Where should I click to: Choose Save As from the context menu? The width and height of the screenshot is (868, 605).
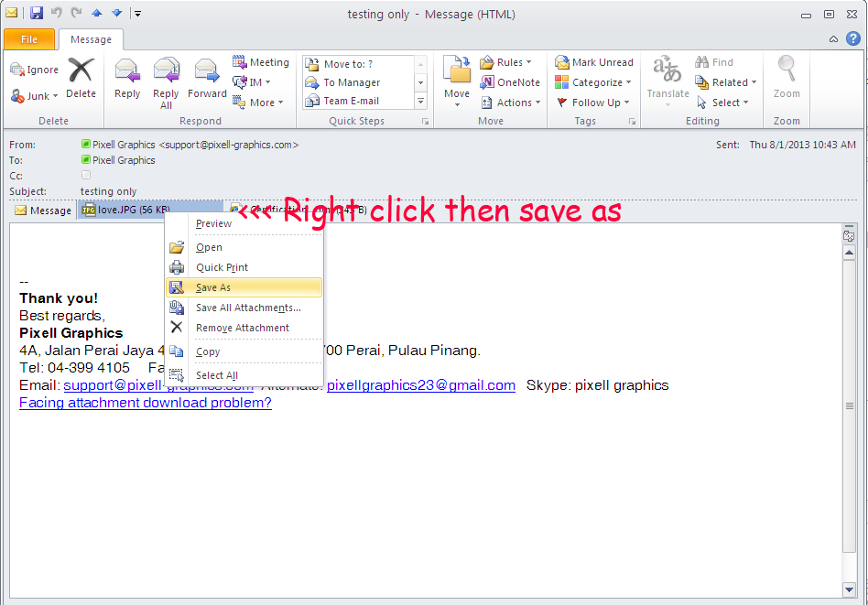point(213,287)
